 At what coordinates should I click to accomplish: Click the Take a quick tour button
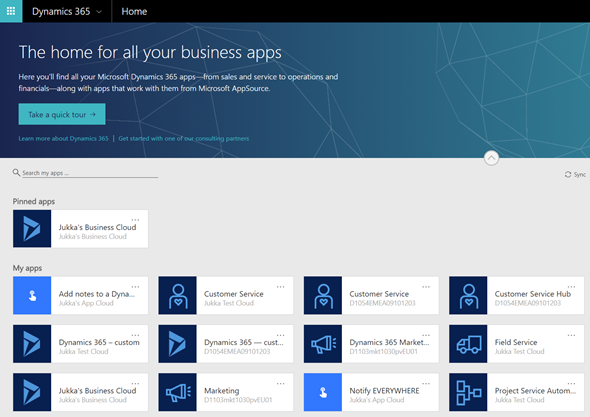[x=62, y=114]
